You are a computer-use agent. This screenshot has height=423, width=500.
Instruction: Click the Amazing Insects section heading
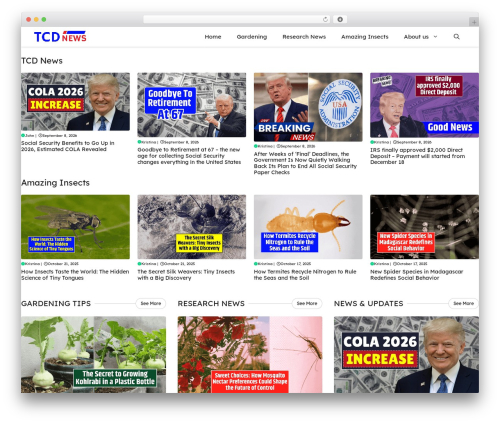coord(55,183)
